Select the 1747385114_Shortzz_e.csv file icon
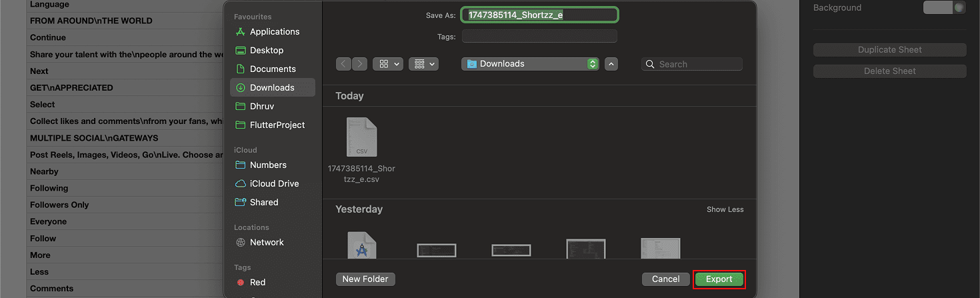This screenshot has height=298, width=980. pos(362,137)
